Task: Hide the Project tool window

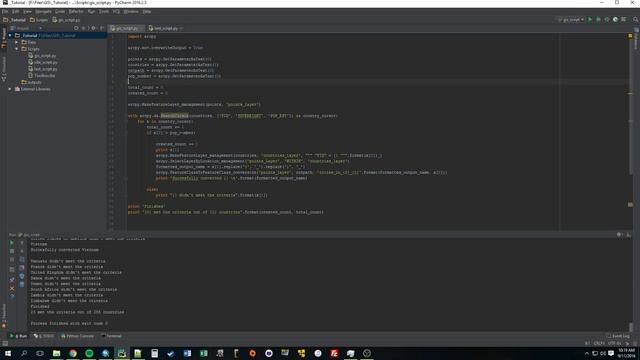Action: 102,28
